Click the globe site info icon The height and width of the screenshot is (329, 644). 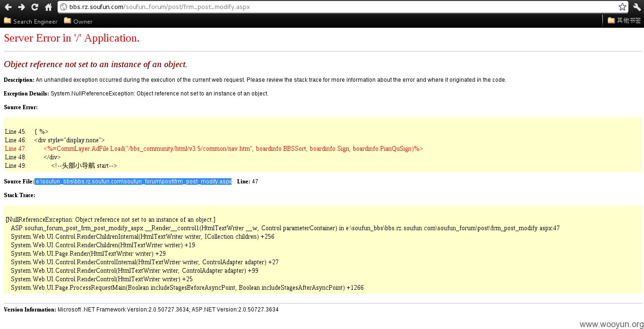pos(64,7)
